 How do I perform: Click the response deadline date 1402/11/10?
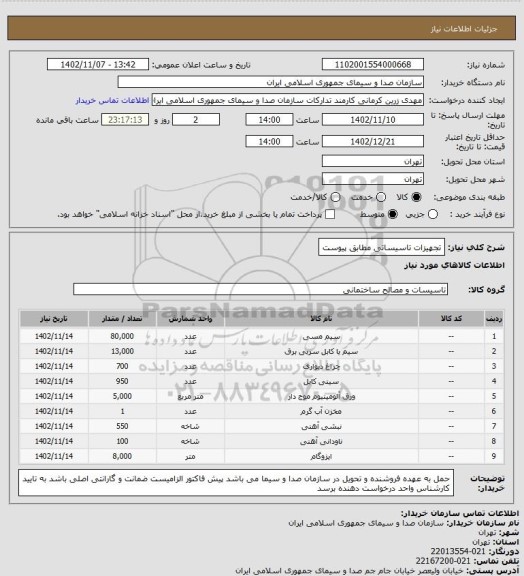pyautogui.click(x=373, y=120)
